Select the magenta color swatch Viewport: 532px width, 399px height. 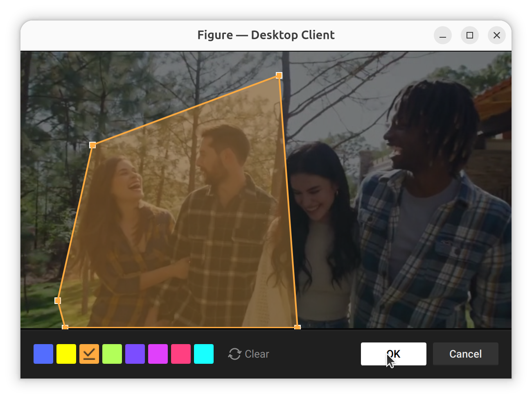tap(158, 354)
